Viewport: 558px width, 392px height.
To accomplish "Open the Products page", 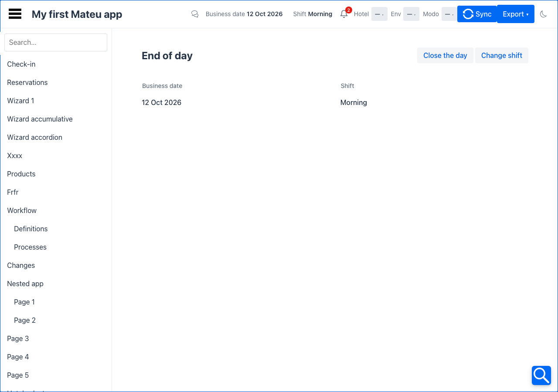I will click(x=21, y=174).
